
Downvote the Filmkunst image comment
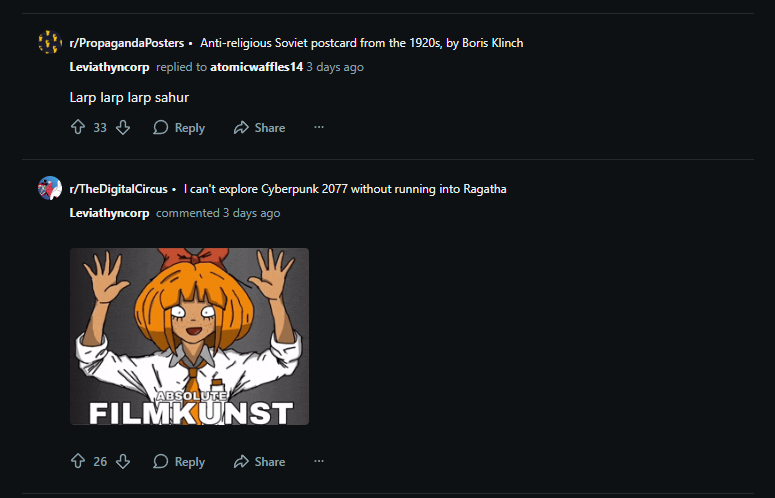coord(123,462)
